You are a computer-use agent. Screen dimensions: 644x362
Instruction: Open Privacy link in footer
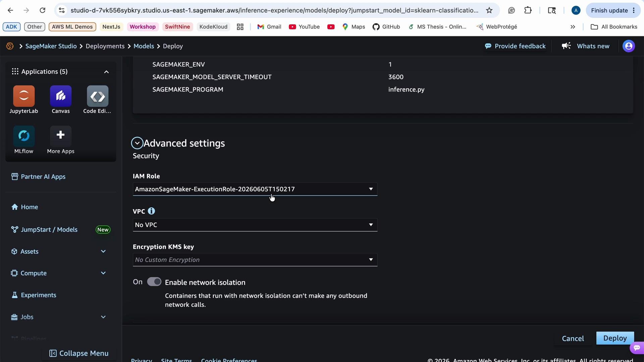[141, 360]
